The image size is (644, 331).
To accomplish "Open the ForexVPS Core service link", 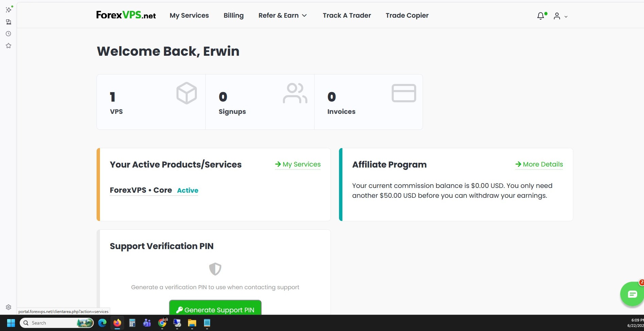I will click(141, 190).
